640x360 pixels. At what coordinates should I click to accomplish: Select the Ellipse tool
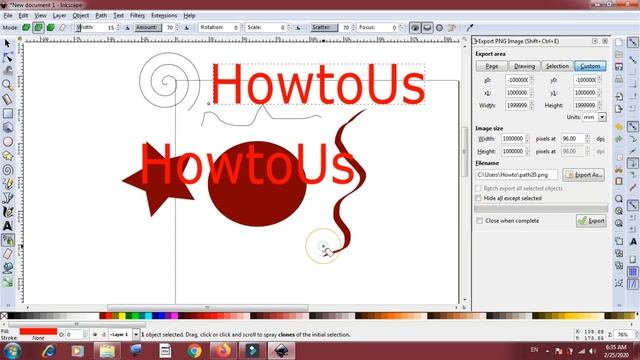point(7,142)
